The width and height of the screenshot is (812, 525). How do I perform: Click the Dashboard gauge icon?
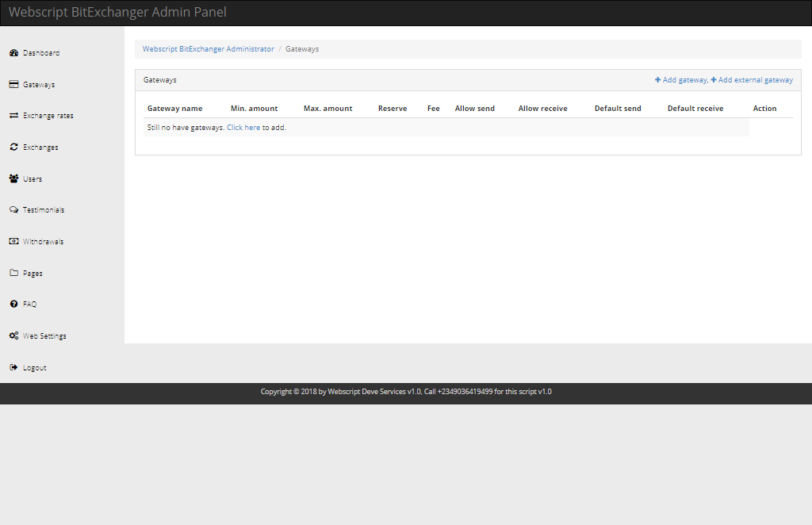[14, 53]
